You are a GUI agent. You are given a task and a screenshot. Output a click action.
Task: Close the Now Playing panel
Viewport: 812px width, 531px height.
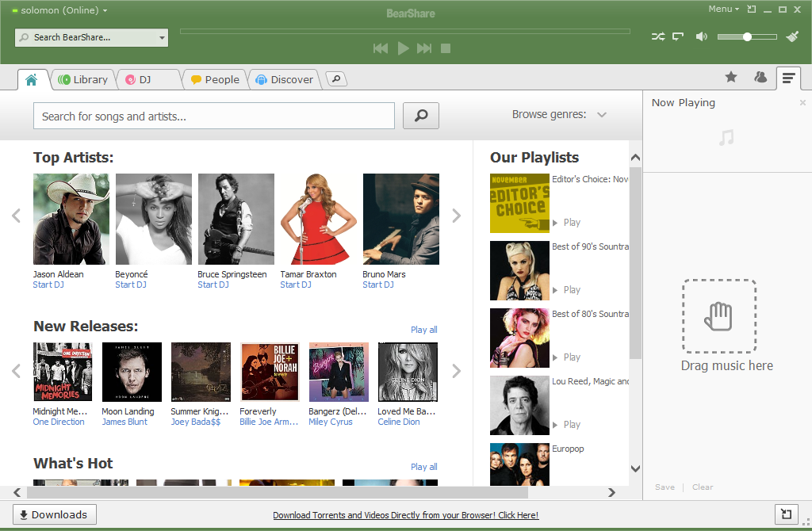[x=802, y=102]
